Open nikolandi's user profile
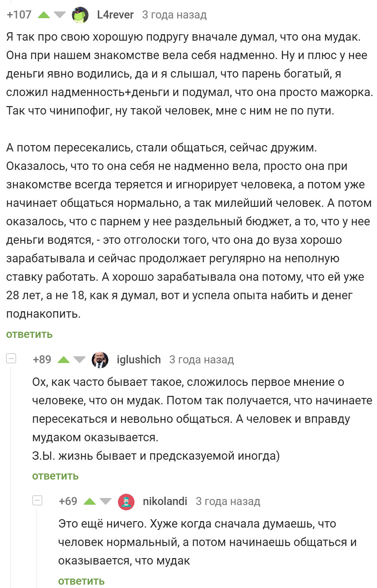 (x=165, y=501)
